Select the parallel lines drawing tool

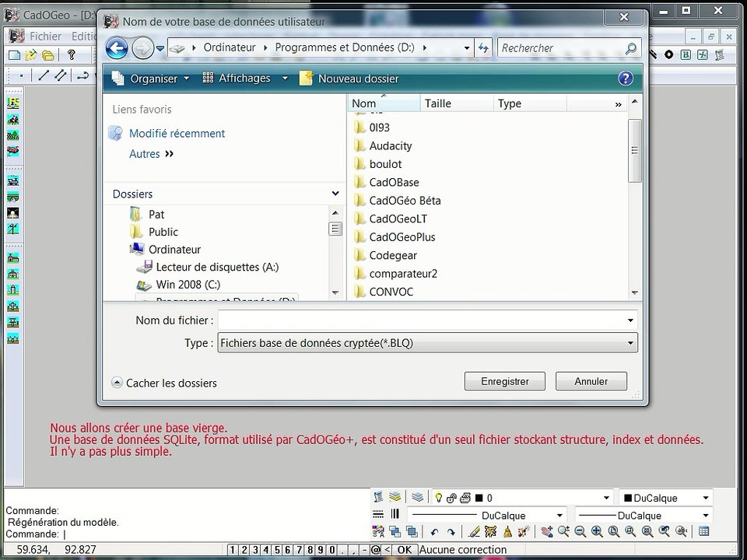click(x=60, y=75)
